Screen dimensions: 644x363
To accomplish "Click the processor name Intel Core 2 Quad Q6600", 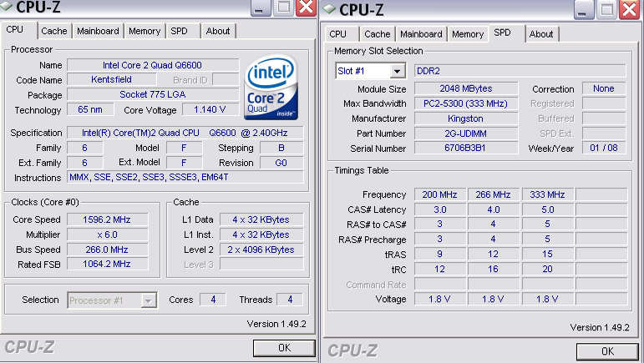I will (x=152, y=65).
